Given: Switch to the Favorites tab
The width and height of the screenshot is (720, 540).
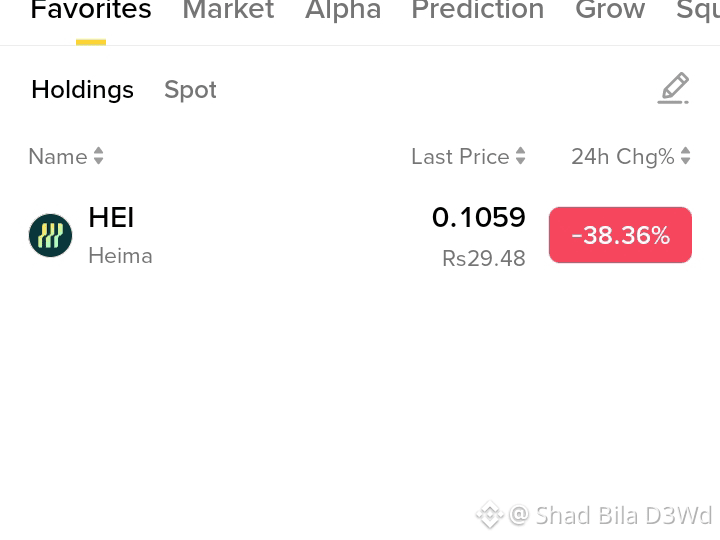Looking at the screenshot, I should [91, 9].
